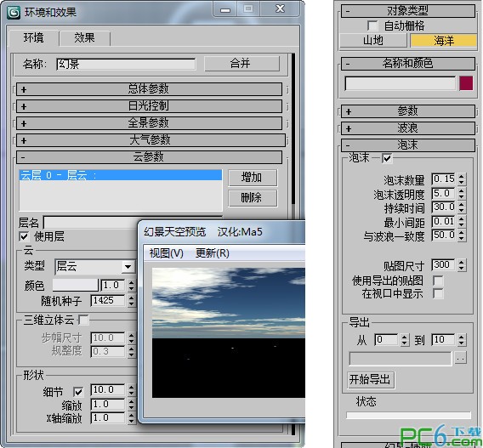Viewport: 483px width, 448px height.
Task: Click the 从 frame spinner arrows
Action: [405, 340]
